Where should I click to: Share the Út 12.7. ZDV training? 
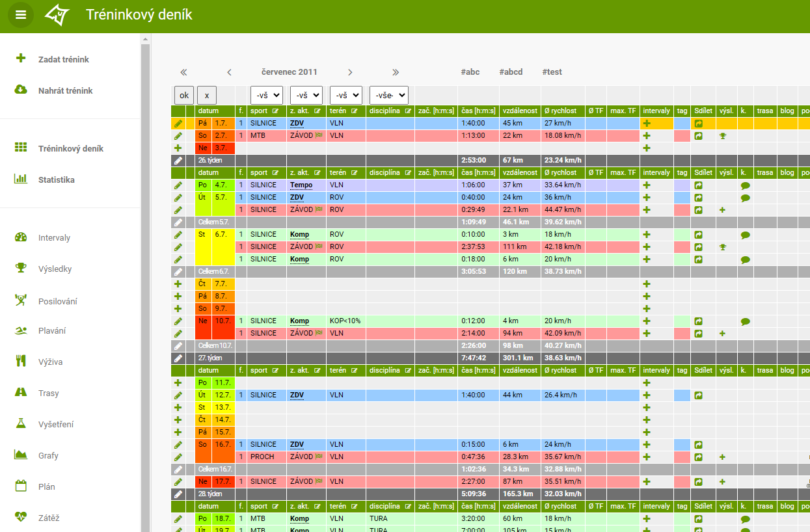698,395
